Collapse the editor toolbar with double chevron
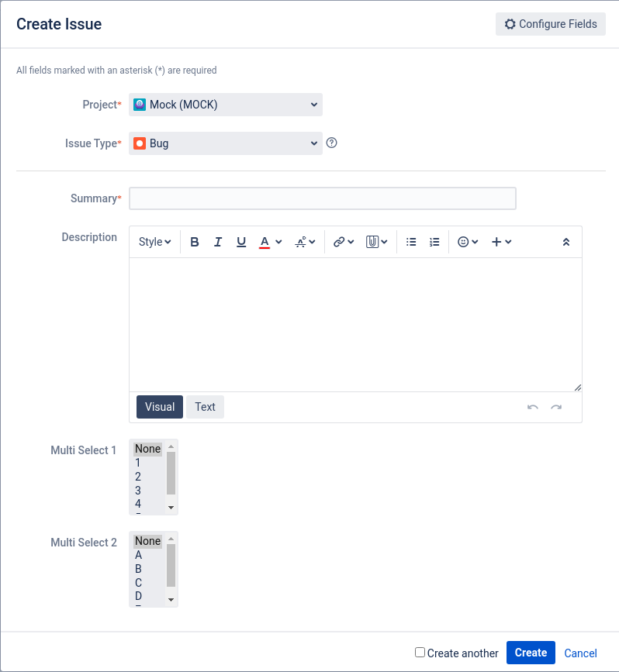Screen dimensions: 619x672 pyautogui.click(x=566, y=242)
